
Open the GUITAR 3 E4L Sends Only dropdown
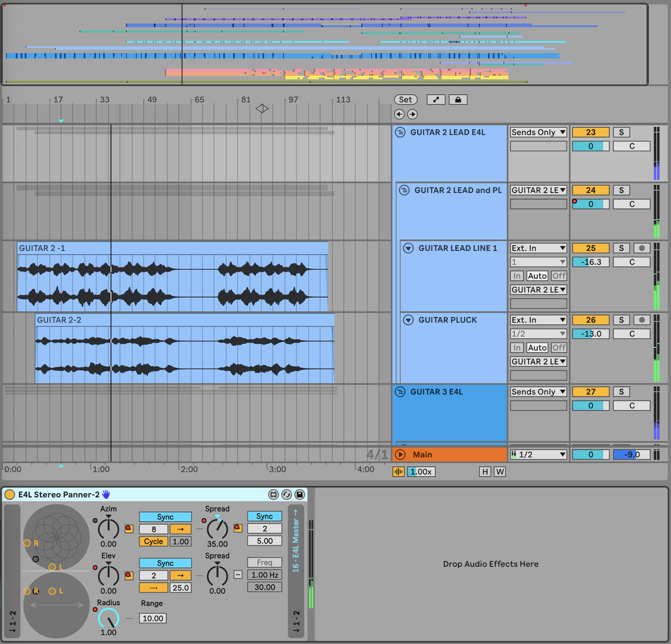pyautogui.click(x=538, y=391)
